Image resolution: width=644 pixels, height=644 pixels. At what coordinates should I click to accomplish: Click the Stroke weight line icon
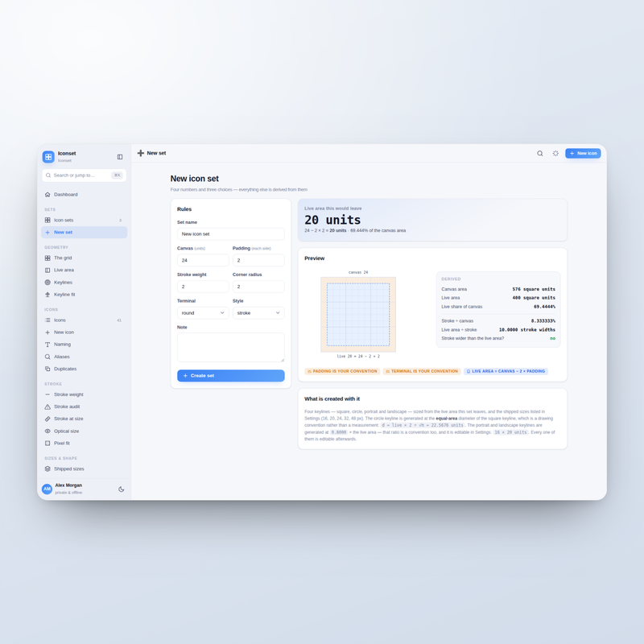click(47, 394)
